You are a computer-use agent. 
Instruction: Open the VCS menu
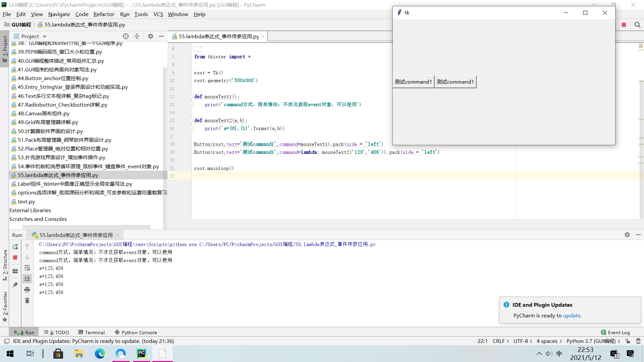pos(158,14)
